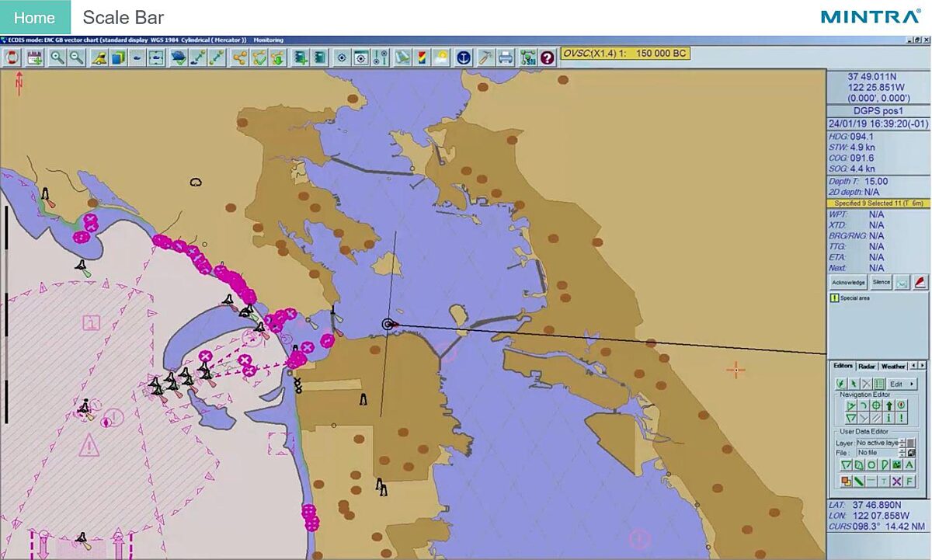Click the route icon with green down arrow
The image size is (932, 560).
tap(278, 57)
